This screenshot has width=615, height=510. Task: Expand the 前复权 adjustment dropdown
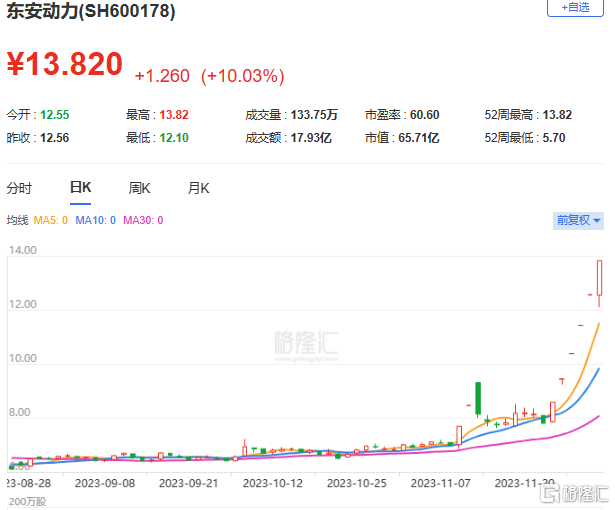[578, 220]
